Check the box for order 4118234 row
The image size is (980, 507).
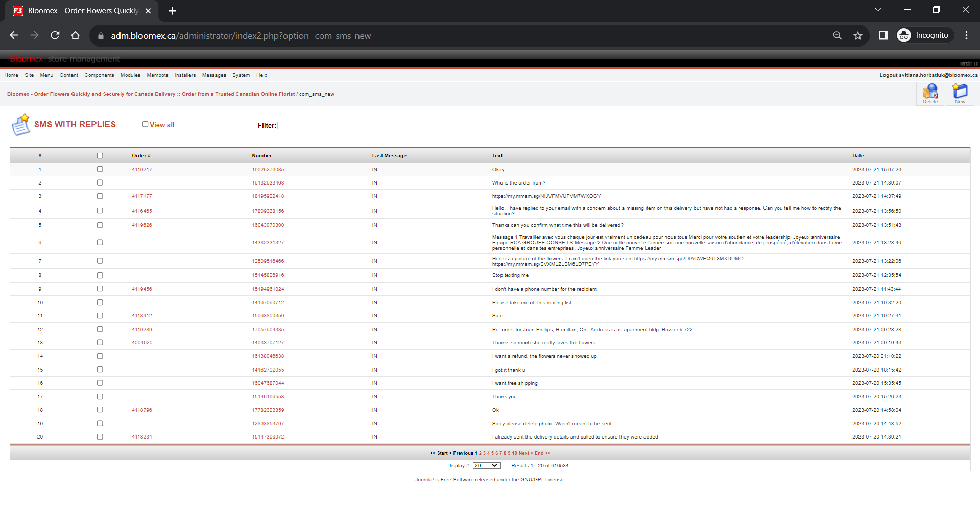click(100, 437)
